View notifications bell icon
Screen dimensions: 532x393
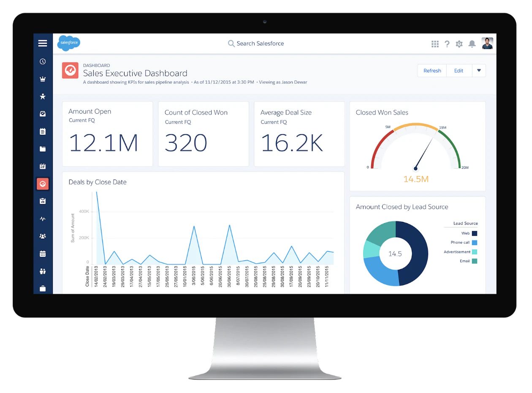click(x=472, y=44)
